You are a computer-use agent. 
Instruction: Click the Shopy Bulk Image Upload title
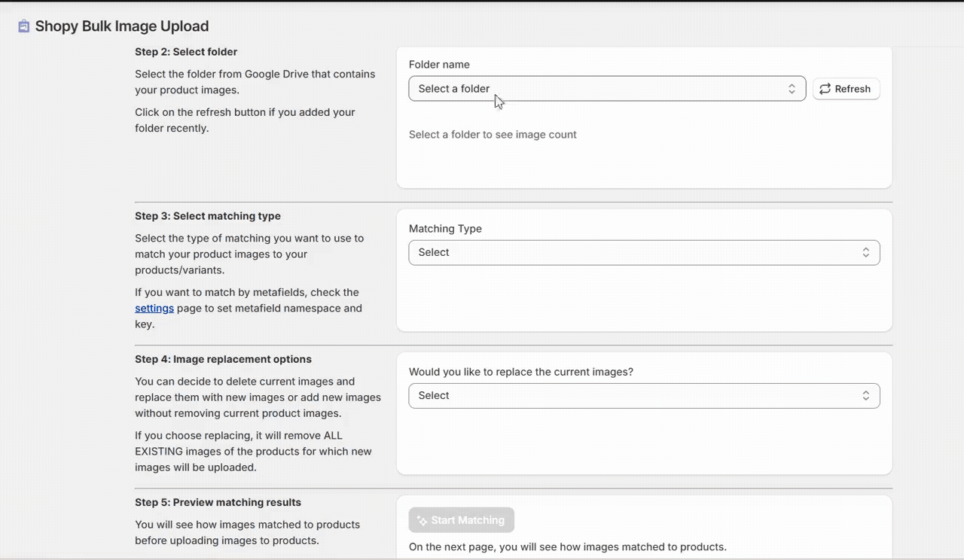pos(122,26)
